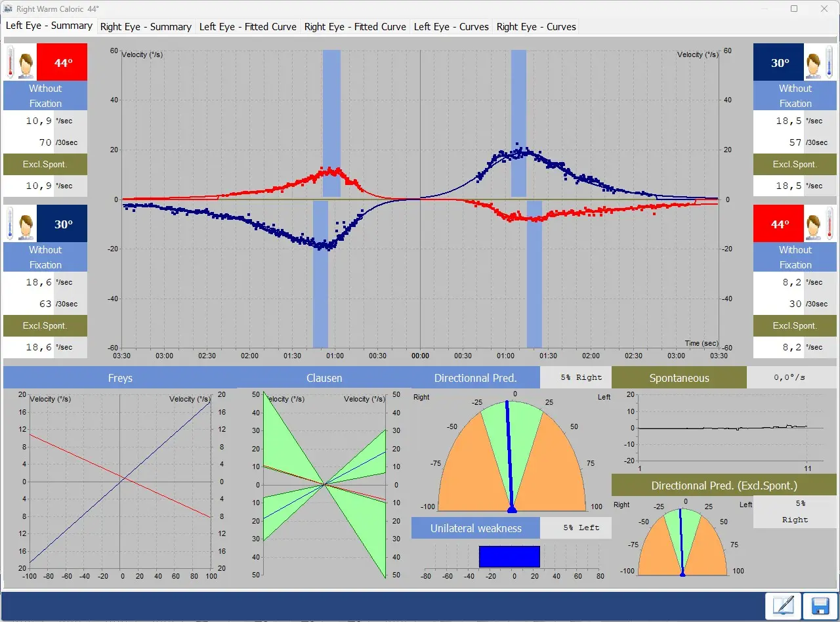Screen dimensions: 840x622
Task: Click the edit report pencil icon
Action: coord(783,606)
